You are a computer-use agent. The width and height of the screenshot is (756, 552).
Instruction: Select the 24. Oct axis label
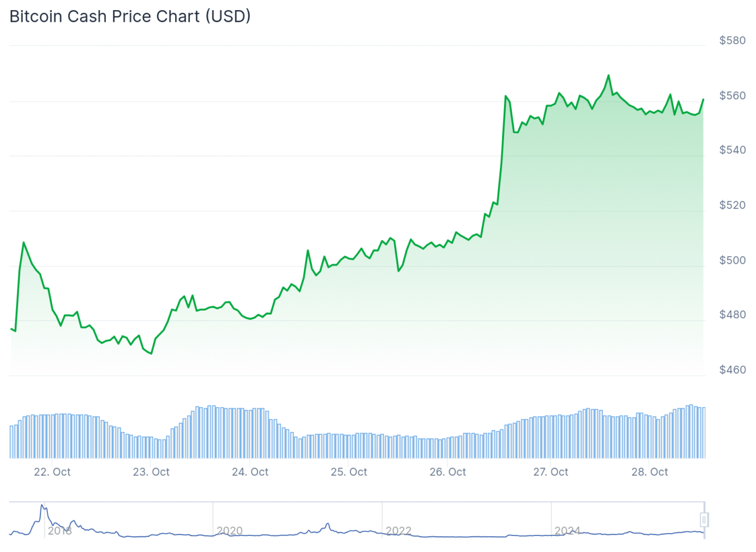tap(250, 472)
